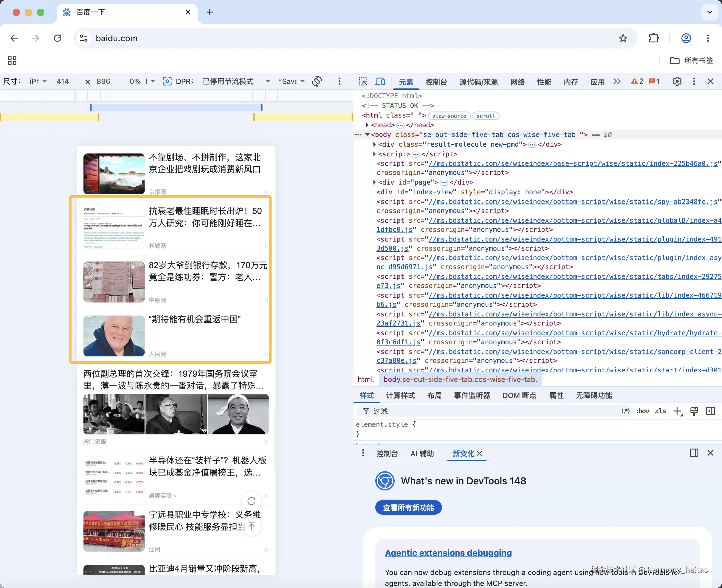Viewport: 722px width, 588px height.
Task: Close the DevTools panel
Action: click(710, 81)
